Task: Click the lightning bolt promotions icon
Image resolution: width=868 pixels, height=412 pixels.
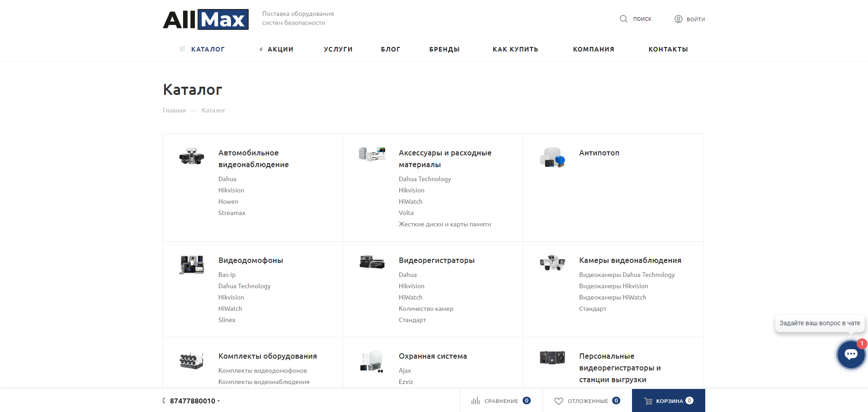Action: click(x=261, y=49)
